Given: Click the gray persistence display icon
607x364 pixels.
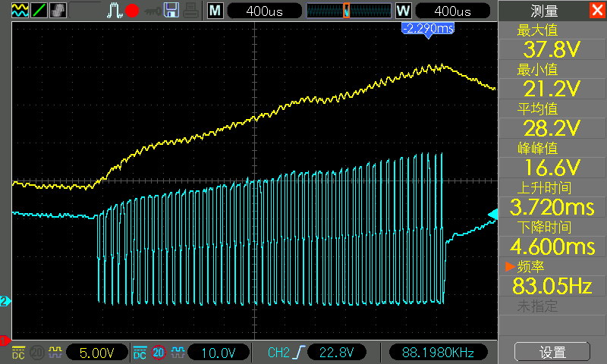Looking at the screenshot, I should tap(58, 11).
